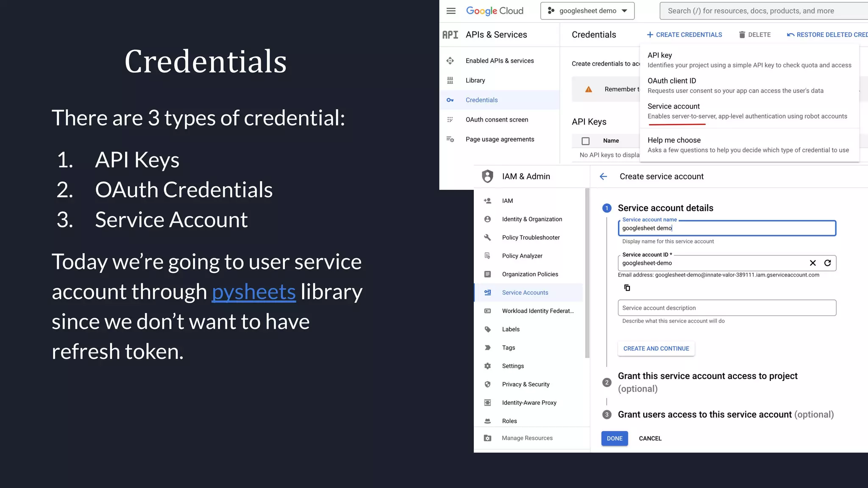Click the Policy Analyzer document icon
868x488 pixels.
coord(487,256)
